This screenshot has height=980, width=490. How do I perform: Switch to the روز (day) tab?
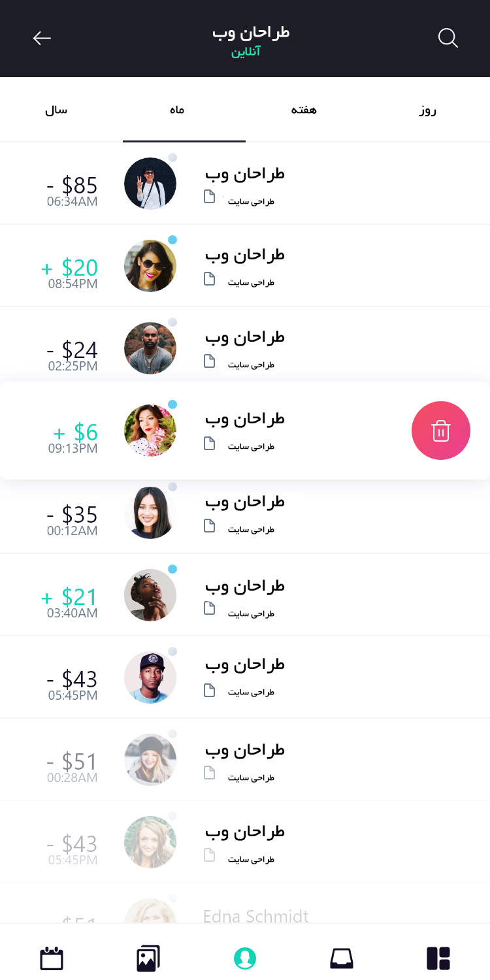(428, 110)
